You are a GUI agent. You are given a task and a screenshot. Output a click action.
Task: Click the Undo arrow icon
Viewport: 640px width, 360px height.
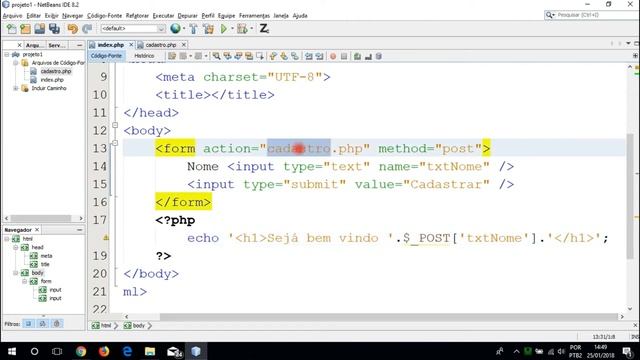[x=73, y=29]
